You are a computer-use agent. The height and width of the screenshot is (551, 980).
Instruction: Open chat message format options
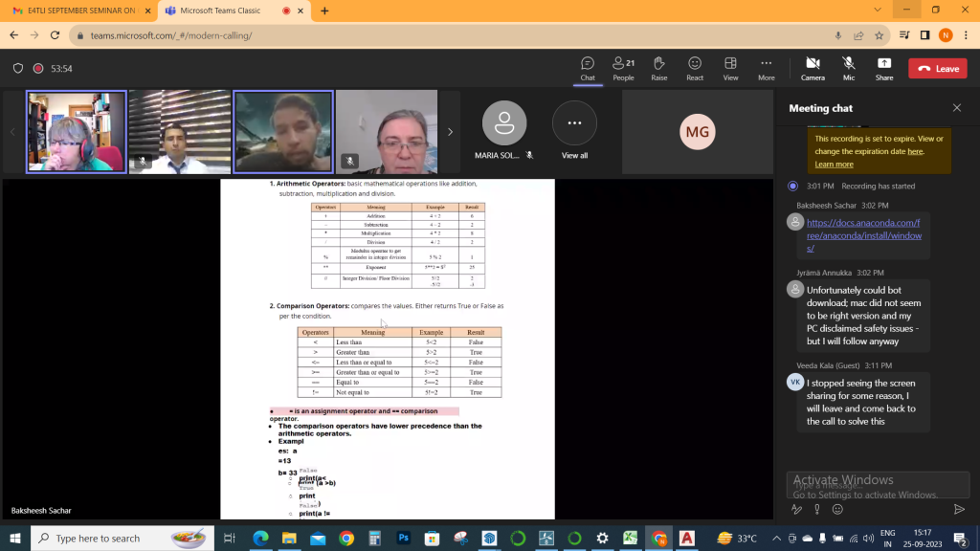tap(796, 509)
